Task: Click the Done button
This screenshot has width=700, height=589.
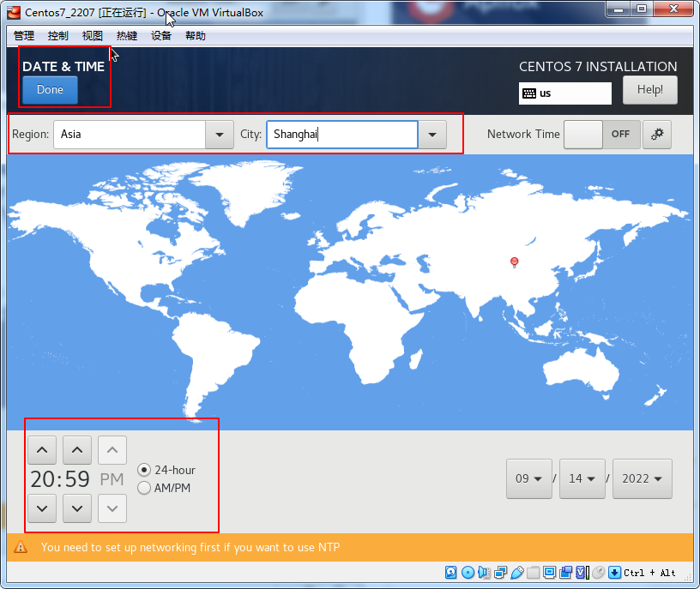Action: 50,90
